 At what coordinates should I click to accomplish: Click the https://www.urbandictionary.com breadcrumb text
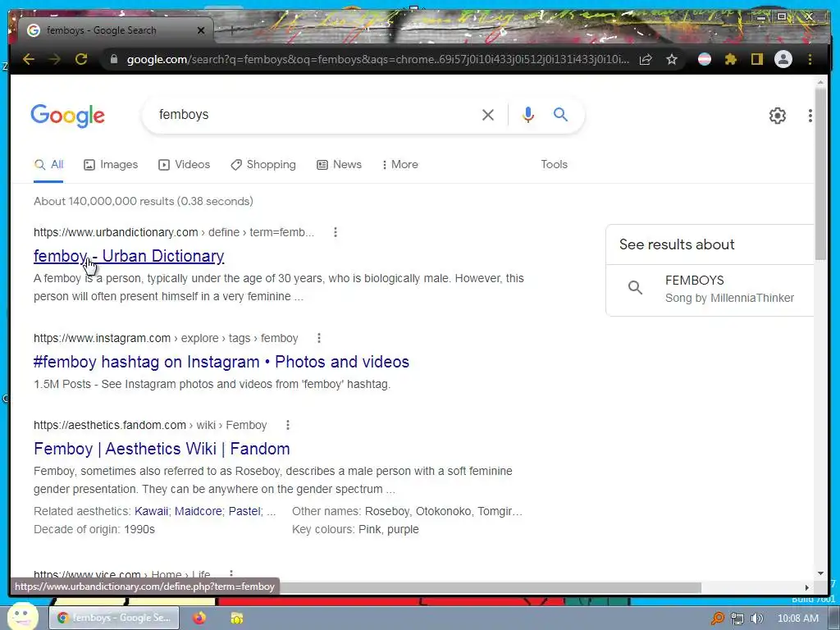tap(116, 232)
